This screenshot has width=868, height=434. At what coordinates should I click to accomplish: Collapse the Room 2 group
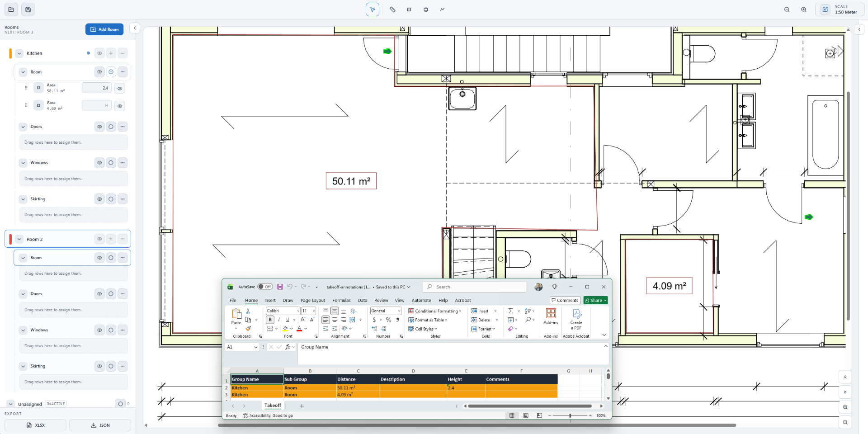coord(19,239)
